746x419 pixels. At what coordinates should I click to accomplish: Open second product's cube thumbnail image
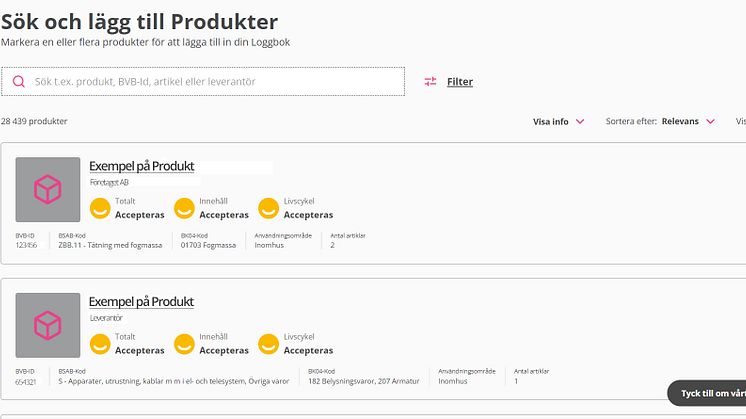coord(48,325)
